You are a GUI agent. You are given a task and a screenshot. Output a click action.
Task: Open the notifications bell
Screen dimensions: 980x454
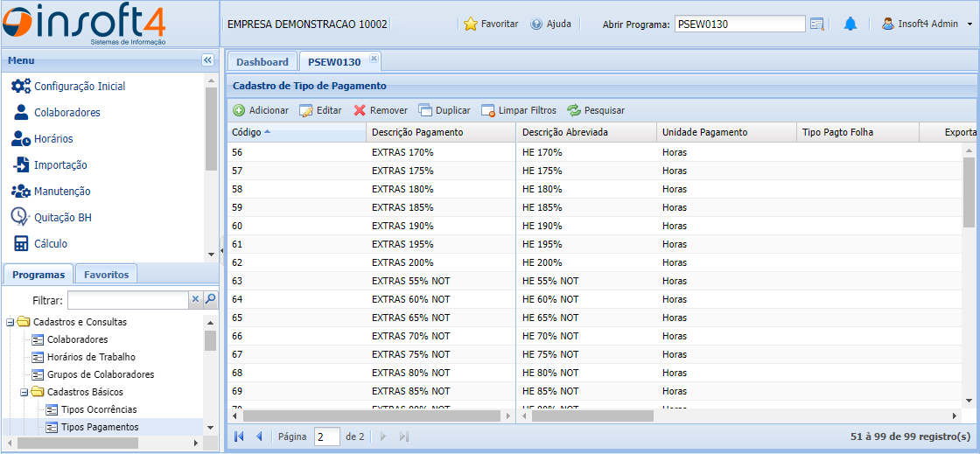pos(850,24)
